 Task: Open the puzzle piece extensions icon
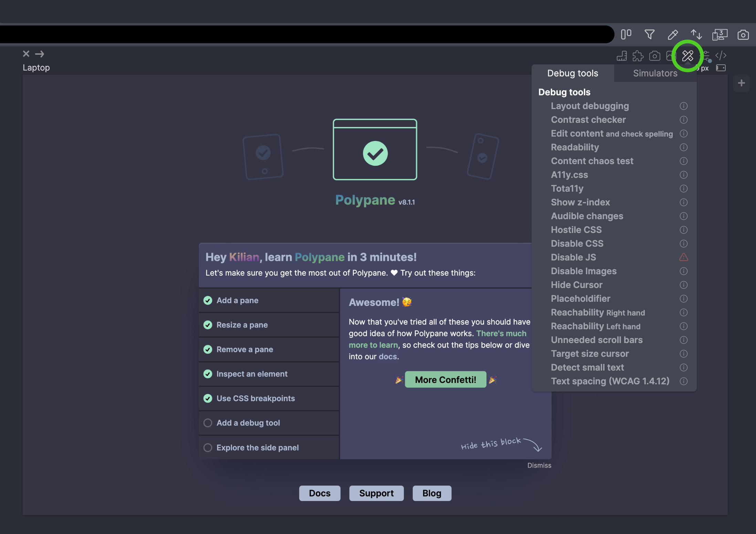pyautogui.click(x=638, y=56)
